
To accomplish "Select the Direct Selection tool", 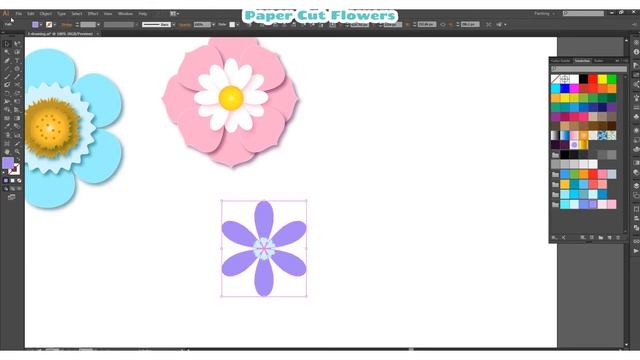I will point(17,44).
